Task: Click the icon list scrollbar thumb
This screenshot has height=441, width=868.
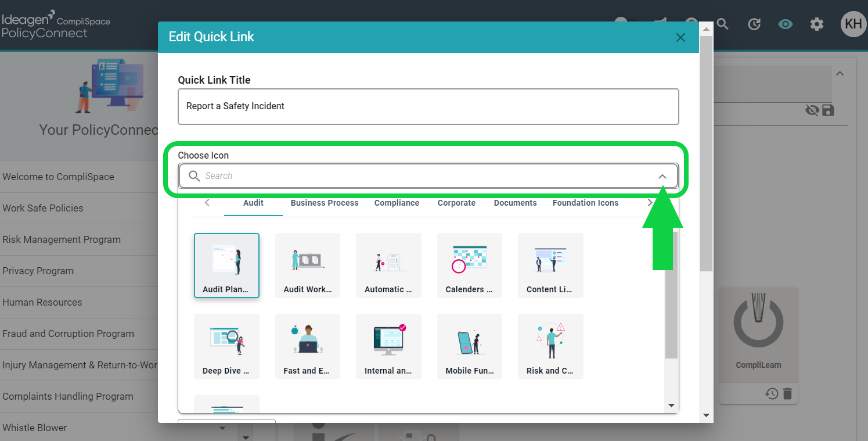Action: 671,295
